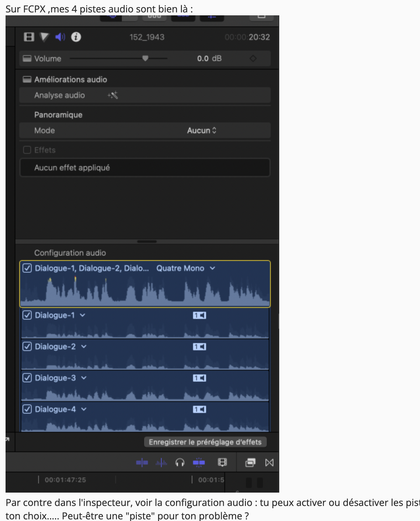The width and height of the screenshot is (420, 521).
Task: Click the Analyse audio magic wand
Action: pyautogui.click(x=113, y=95)
